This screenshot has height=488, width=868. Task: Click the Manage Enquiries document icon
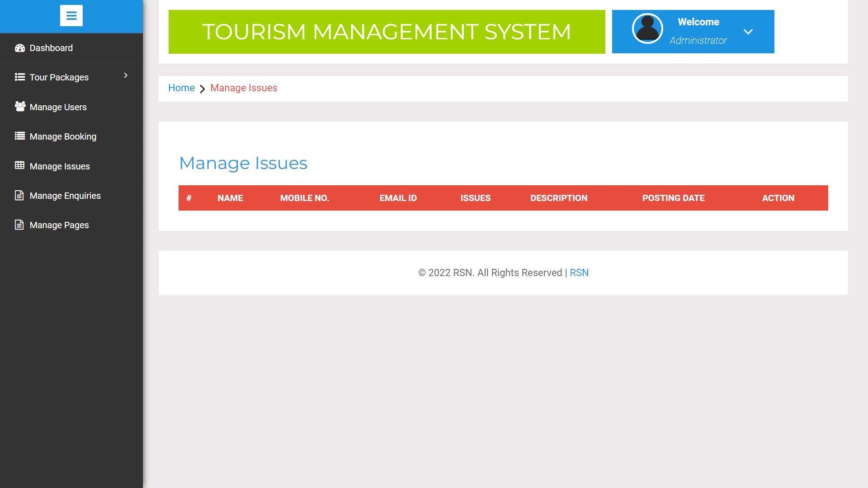coord(19,195)
